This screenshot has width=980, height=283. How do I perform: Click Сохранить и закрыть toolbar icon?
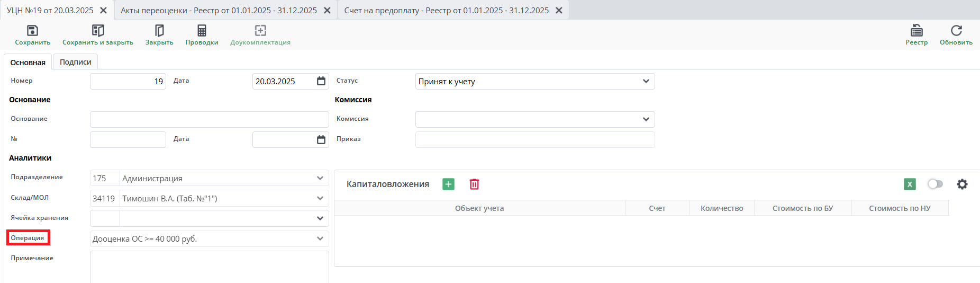coord(98,31)
